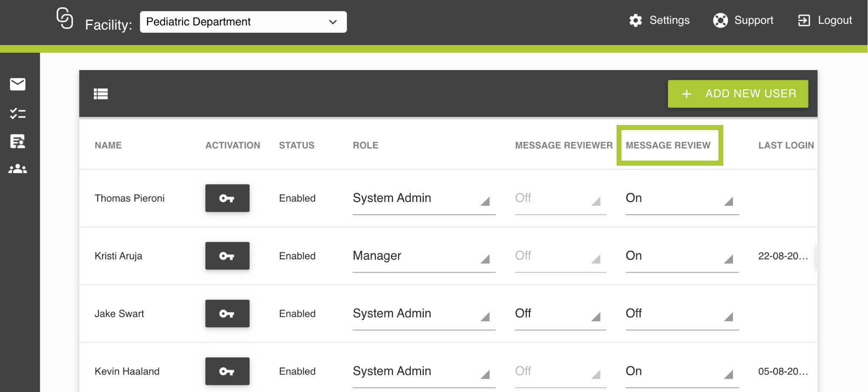Open Settings from the top bar
The height and width of the screenshot is (392, 868).
click(x=659, y=20)
